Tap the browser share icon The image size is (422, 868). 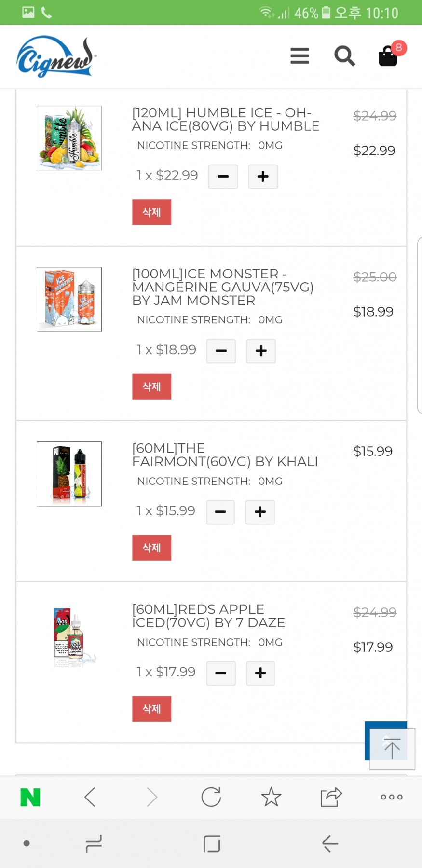(x=331, y=797)
